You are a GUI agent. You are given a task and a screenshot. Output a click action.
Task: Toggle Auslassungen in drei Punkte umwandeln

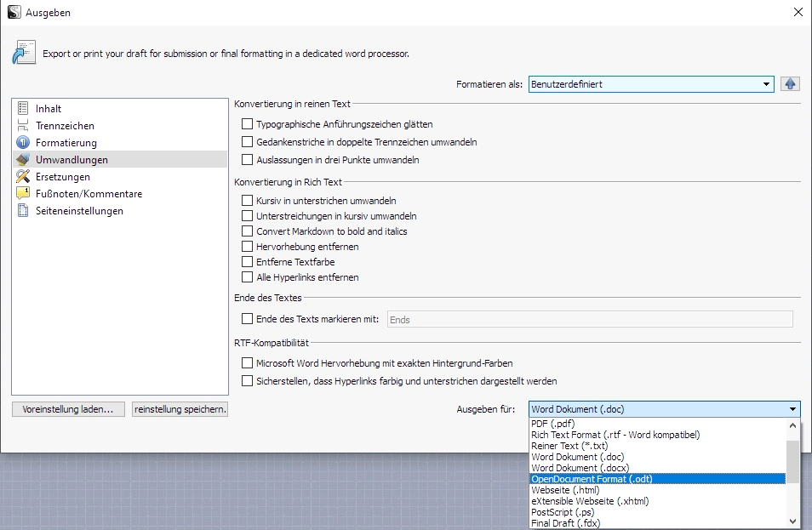pos(248,159)
